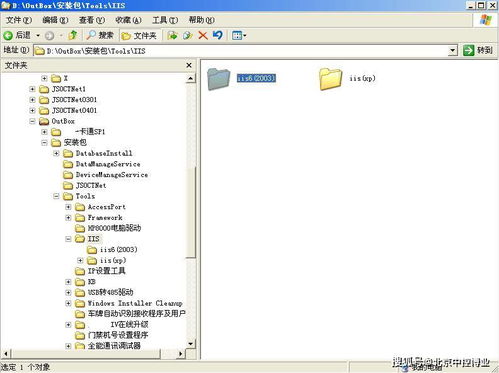Screen dimensions: 499x373
Task: Open the 工具(T) menu
Action: coord(165,20)
